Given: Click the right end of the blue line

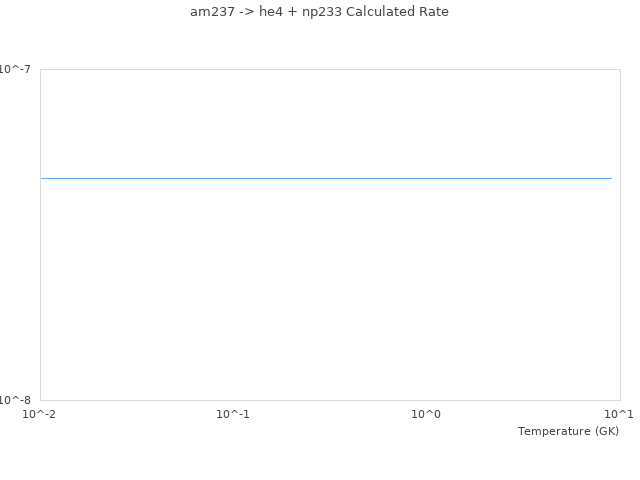Looking at the screenshot, I should click(x=611, y=178).
